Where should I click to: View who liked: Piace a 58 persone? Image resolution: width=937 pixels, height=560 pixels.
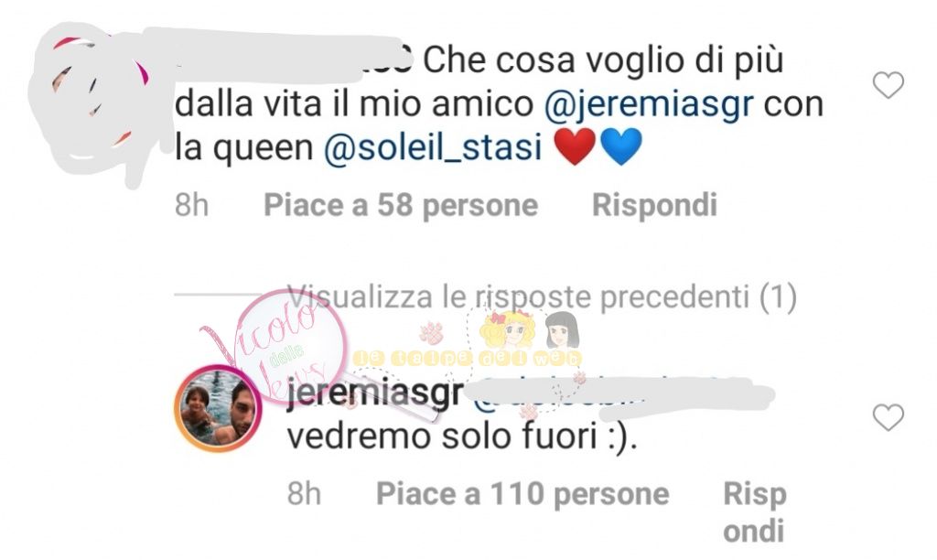[x=401, y=205]
